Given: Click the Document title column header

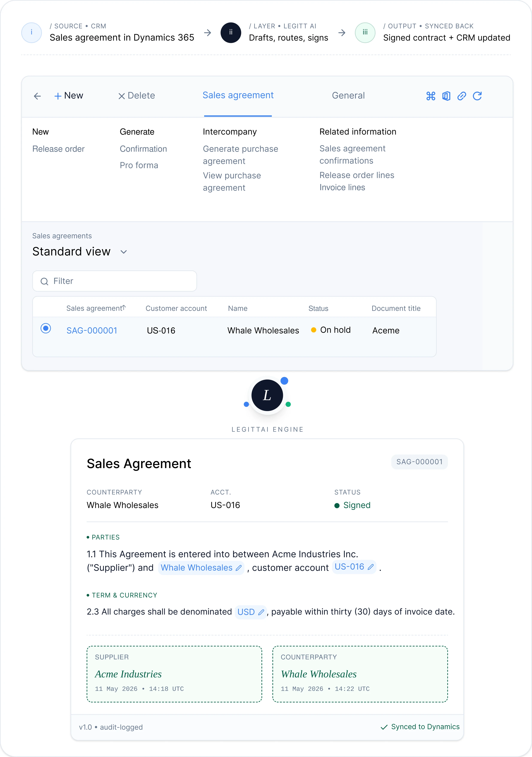Looking at the screenshot, I should click(x=396, y=308).
